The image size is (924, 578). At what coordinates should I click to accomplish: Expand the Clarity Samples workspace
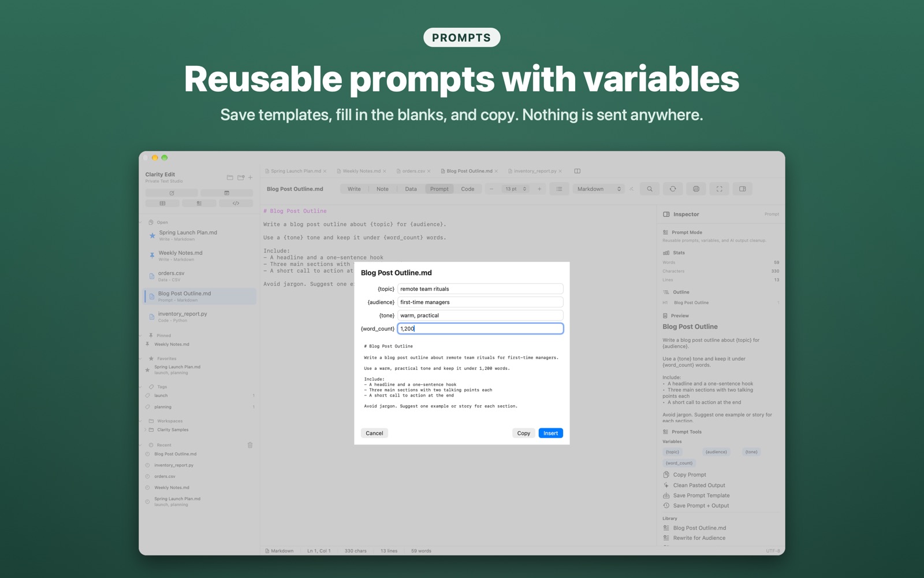[x=145, y=430]
